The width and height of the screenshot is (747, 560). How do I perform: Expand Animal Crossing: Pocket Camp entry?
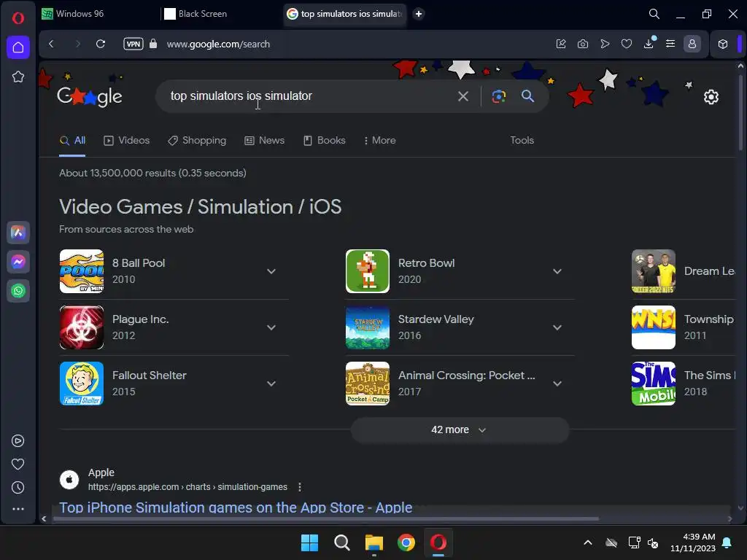coord(557,384)
